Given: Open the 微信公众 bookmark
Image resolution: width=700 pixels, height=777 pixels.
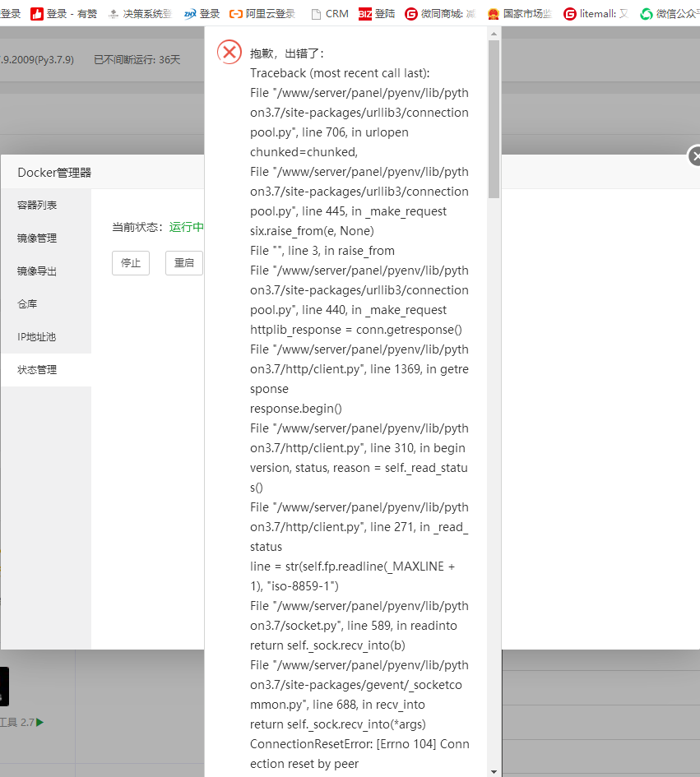Looking at the screenshot, I should click(670, 14).
